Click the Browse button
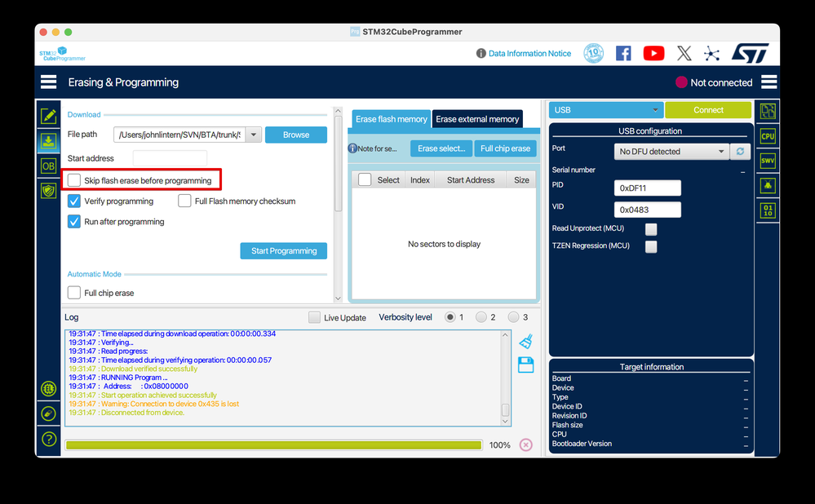 click(x=296, y=135)
